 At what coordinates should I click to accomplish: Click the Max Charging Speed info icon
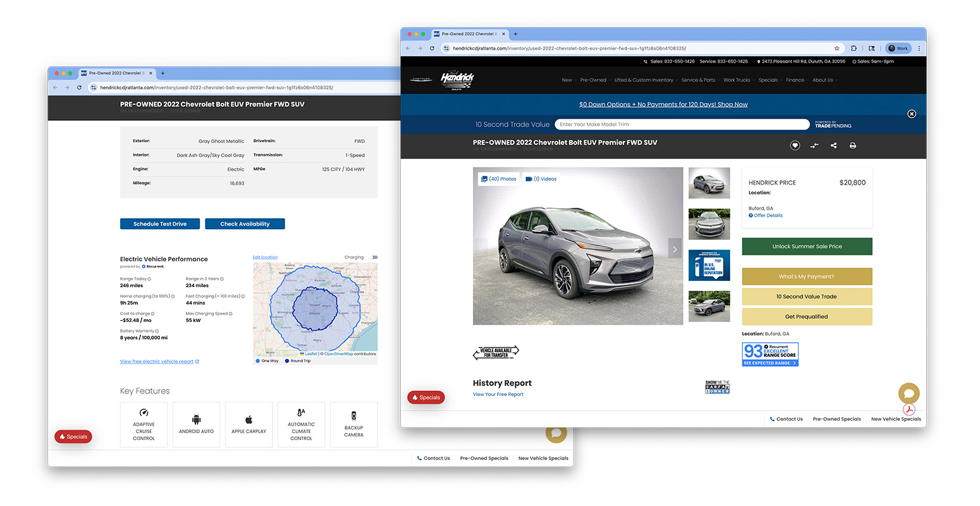click(230, 314)
